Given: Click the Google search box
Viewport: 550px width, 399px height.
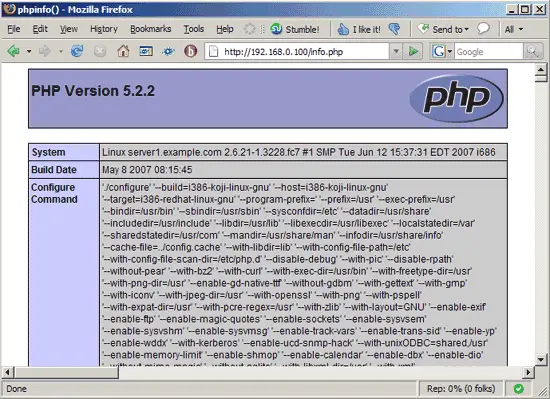Looking at the screenshot, I should 489,52.
